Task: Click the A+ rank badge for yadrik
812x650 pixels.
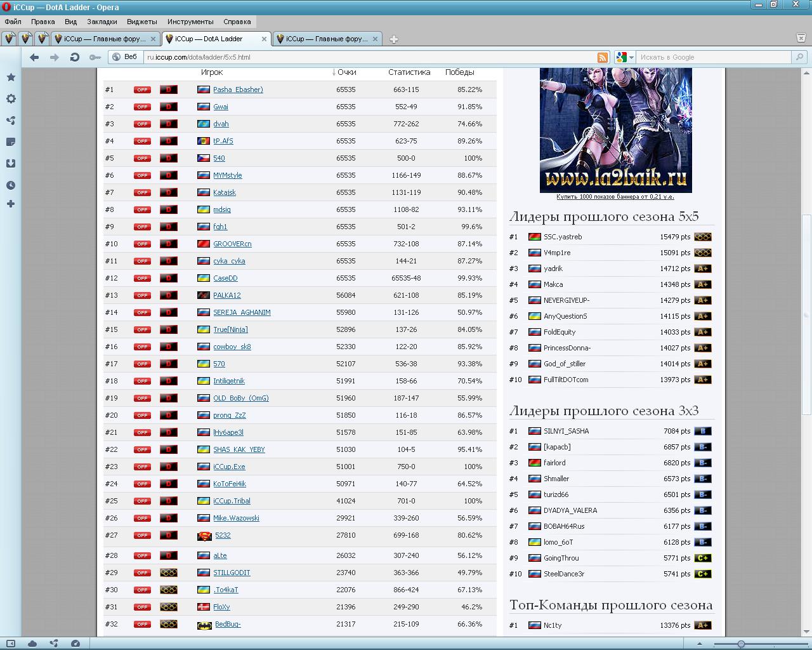Action: click(x=702, y=269)
